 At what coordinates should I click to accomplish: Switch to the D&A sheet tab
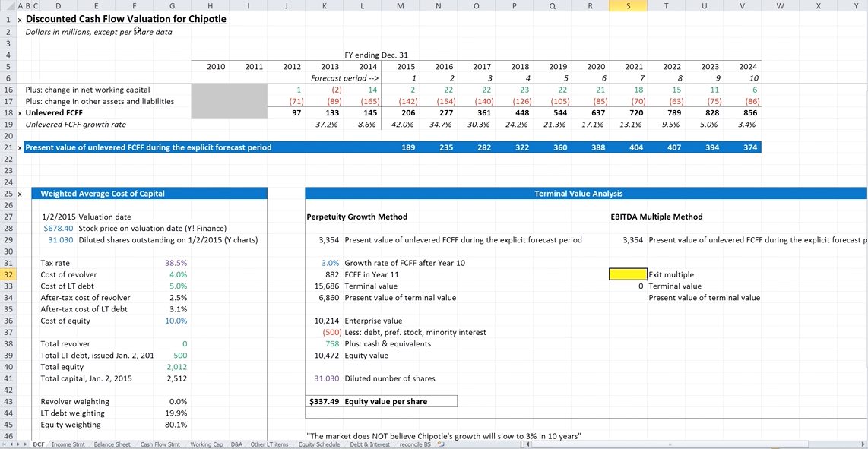click(236, 444)
